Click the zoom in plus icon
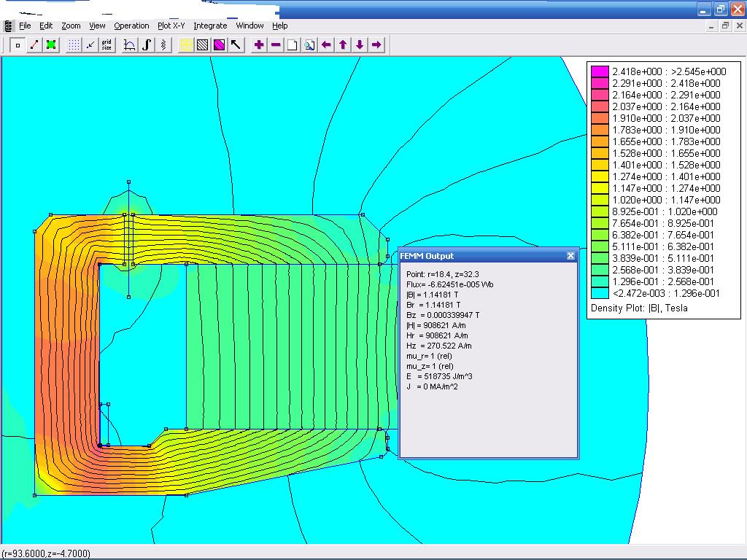This screenshot has width=747, height=560. click(259, 45)
